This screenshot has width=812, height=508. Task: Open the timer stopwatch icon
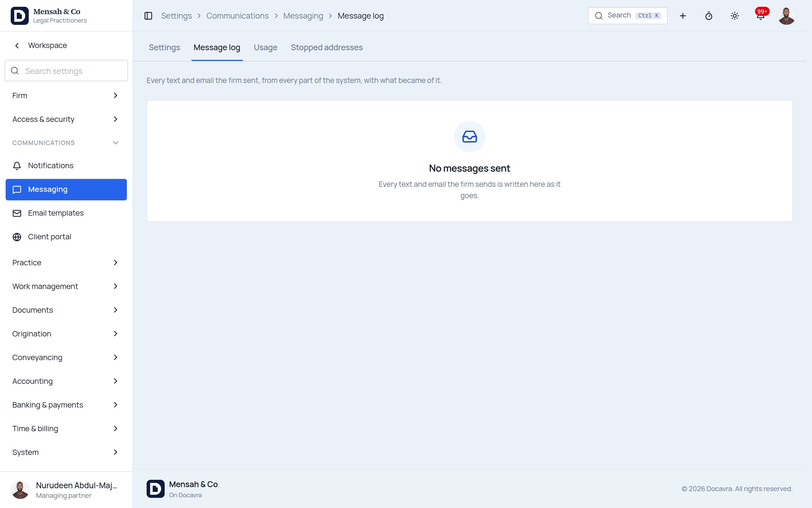pyautogui.click(x=709, y=16)
